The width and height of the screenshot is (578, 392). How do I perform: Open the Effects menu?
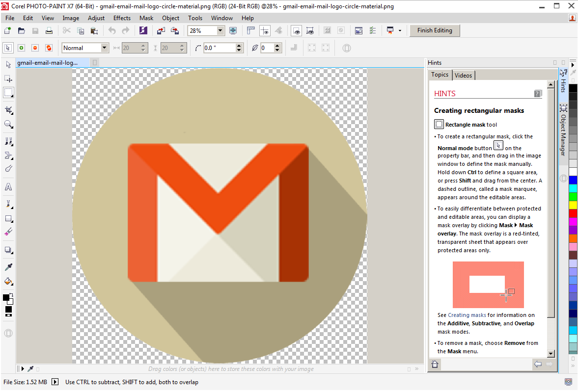(x=122, y=18)
